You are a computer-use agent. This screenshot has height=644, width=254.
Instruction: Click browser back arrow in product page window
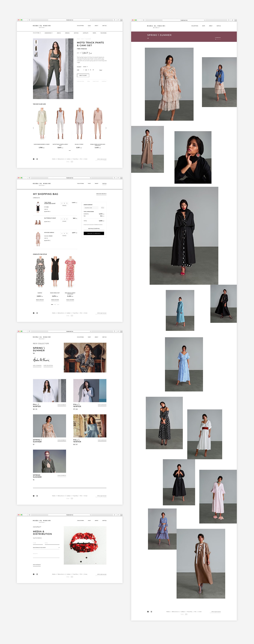[24, 20]
